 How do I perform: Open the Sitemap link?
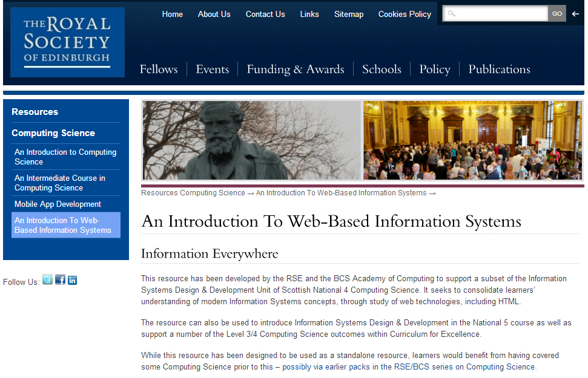click(x=349, y=15)
